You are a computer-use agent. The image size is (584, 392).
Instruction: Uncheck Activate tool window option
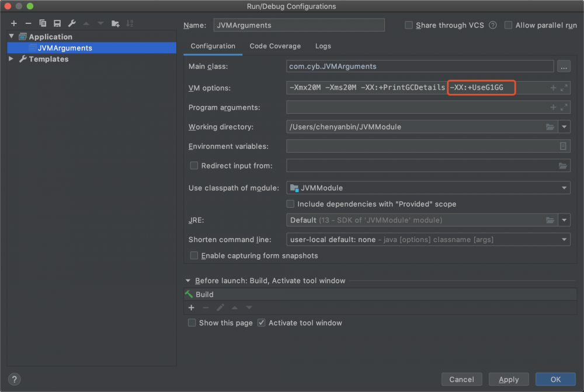[262, 323]
